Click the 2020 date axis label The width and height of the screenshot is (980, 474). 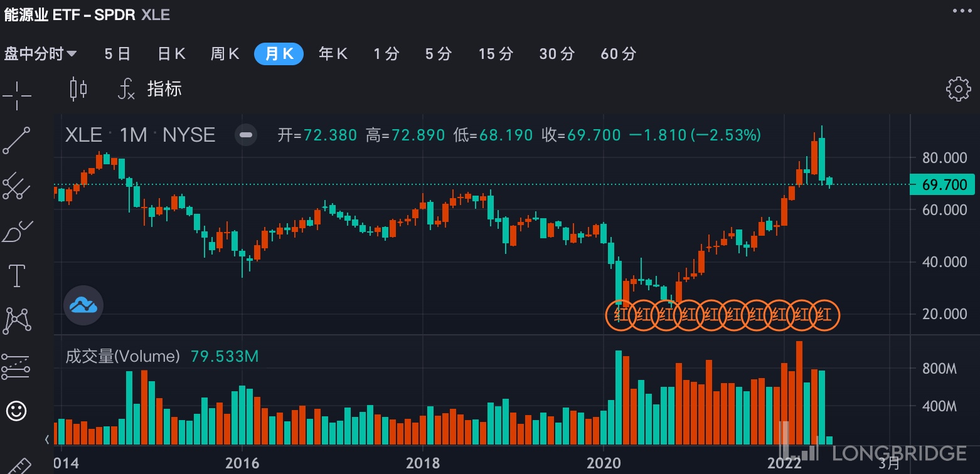[x=602, y=463]
